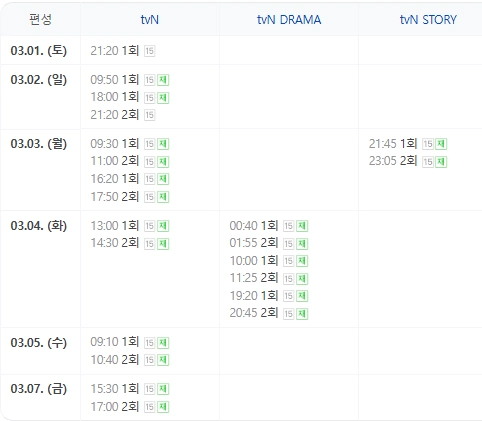Click the 11:25 2회 tvN DRAMA entry
The width and height of the screenshot is (482, 421).
pos(254,277)
